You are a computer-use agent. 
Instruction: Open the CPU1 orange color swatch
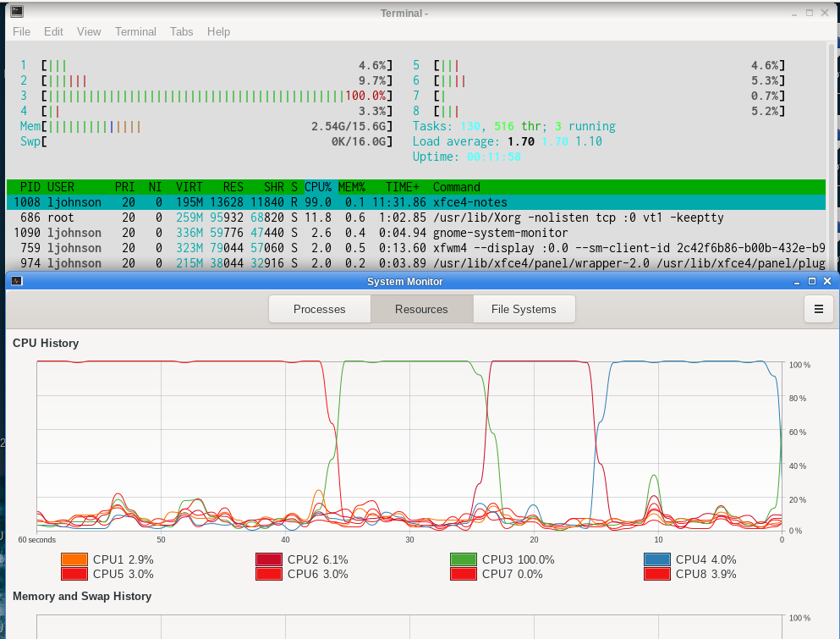74,559
